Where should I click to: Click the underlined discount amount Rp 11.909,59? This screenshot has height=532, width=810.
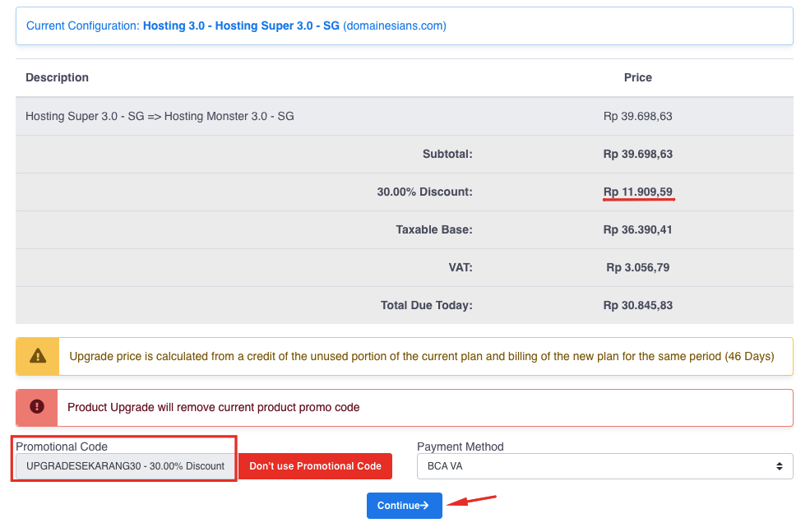click(x=638, y=192)
